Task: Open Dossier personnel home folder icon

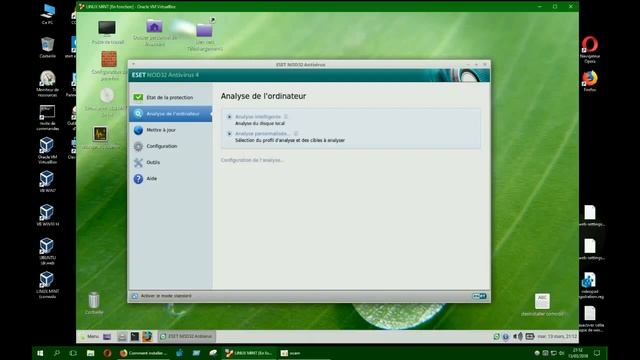Action: pyautogui.click(x=155, y=33)
